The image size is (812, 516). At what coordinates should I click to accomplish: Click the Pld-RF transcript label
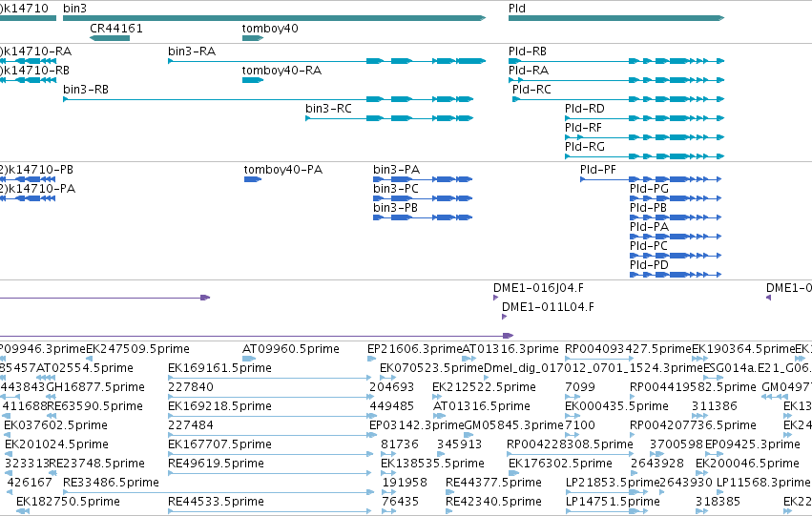click(583, 128)
